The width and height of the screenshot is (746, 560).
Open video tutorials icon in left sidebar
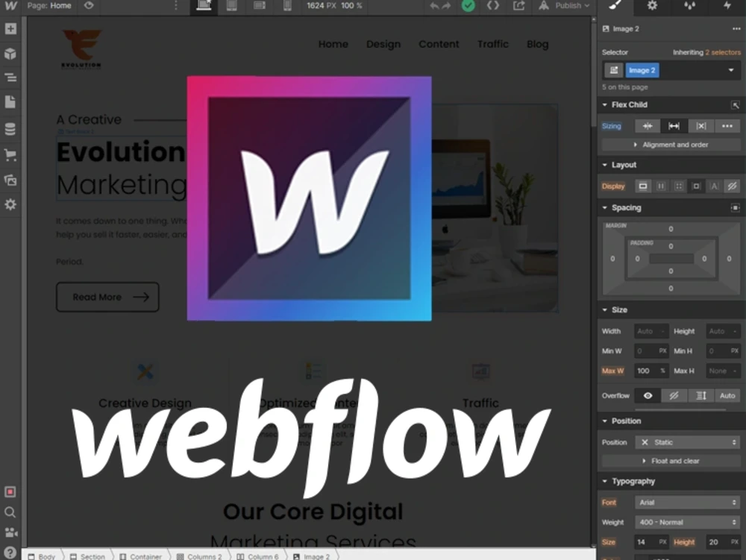coord(10,532)
